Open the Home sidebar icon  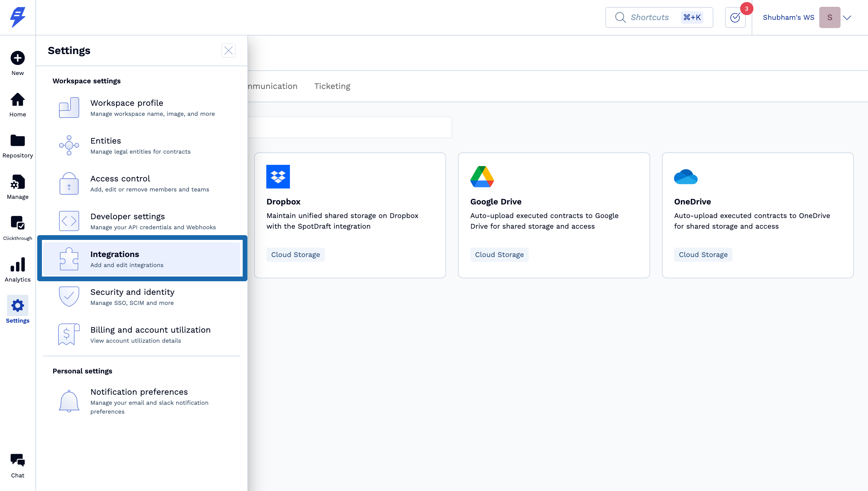tap(17, 100)
